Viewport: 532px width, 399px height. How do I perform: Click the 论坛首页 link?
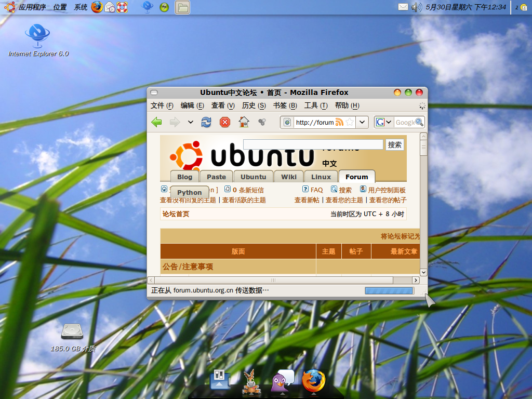[176, 214]
